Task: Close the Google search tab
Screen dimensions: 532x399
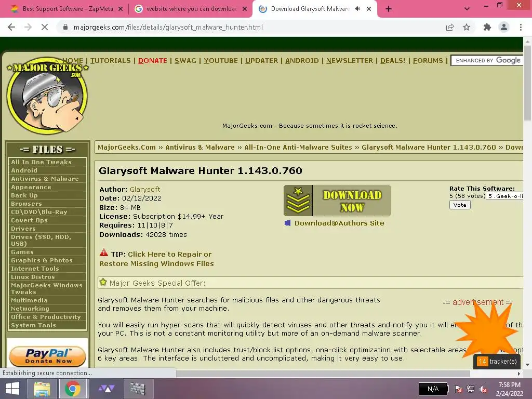Action: tap(245, 9)
